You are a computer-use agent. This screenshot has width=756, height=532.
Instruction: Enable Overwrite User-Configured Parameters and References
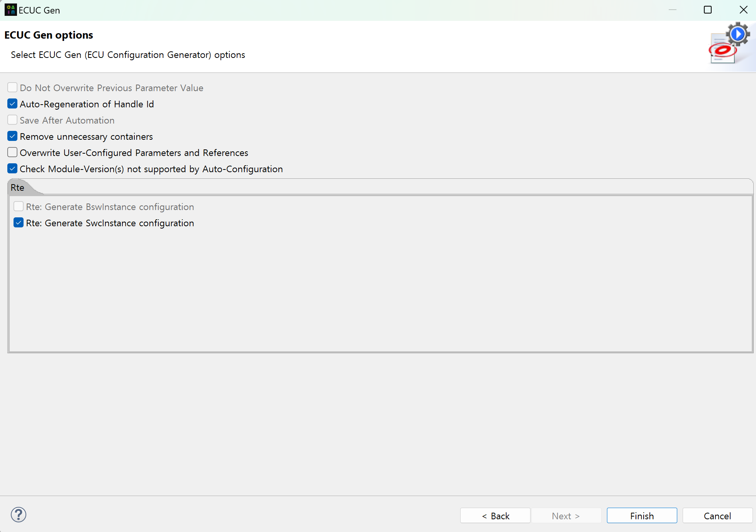[x=12, y=152]
